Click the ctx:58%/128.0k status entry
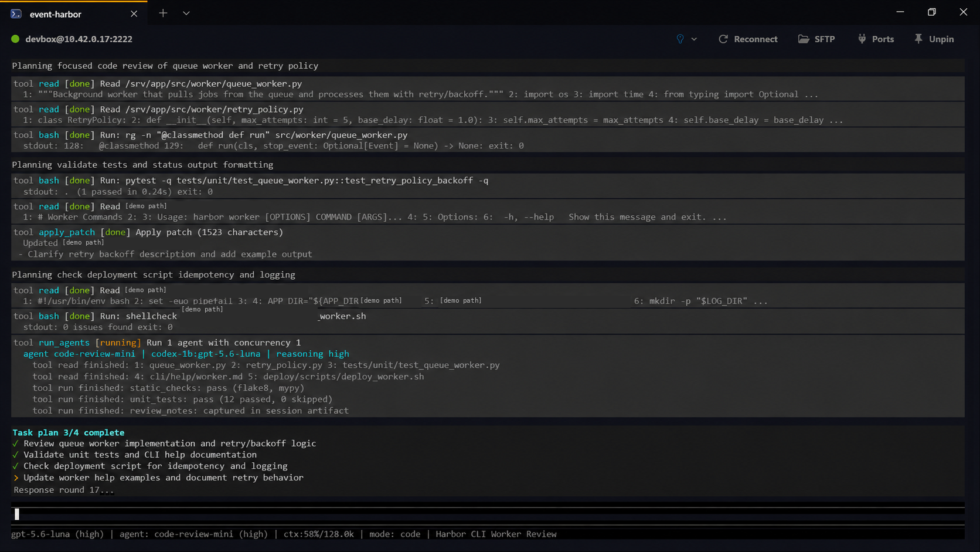The image size is (980, 552). tap(319, 534)
